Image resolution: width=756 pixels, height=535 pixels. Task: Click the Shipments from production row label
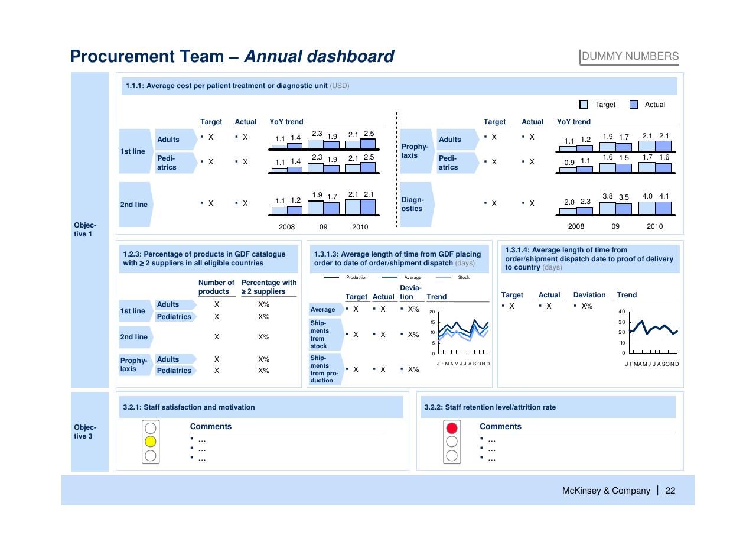coord(326,369)
